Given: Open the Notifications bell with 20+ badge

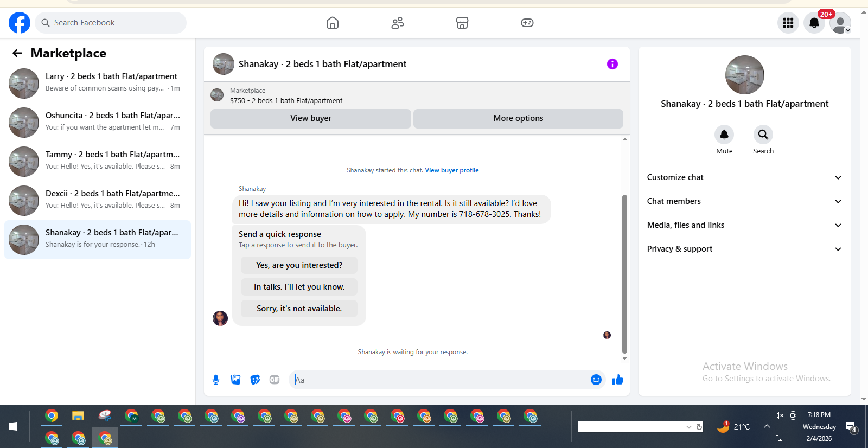Looking at the screenshot, I should point(814,23).
